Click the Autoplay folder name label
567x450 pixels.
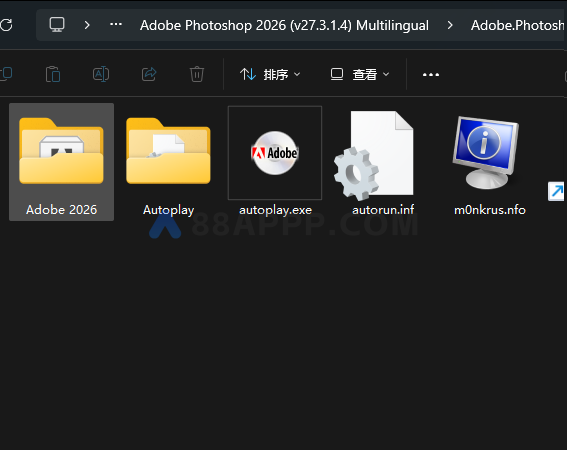coord(169,210)
